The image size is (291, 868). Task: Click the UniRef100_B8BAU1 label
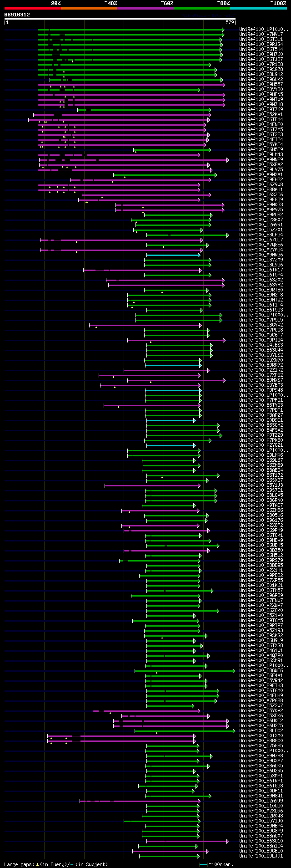pos(261,189)
